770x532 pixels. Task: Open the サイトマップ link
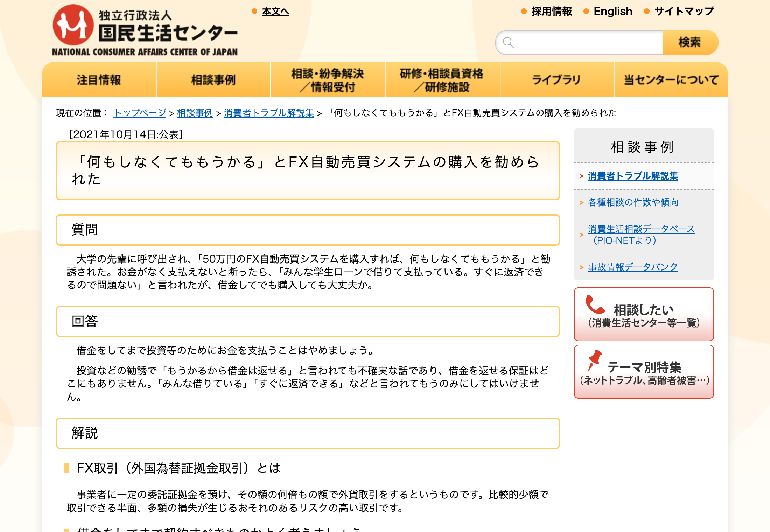point(684,12)
